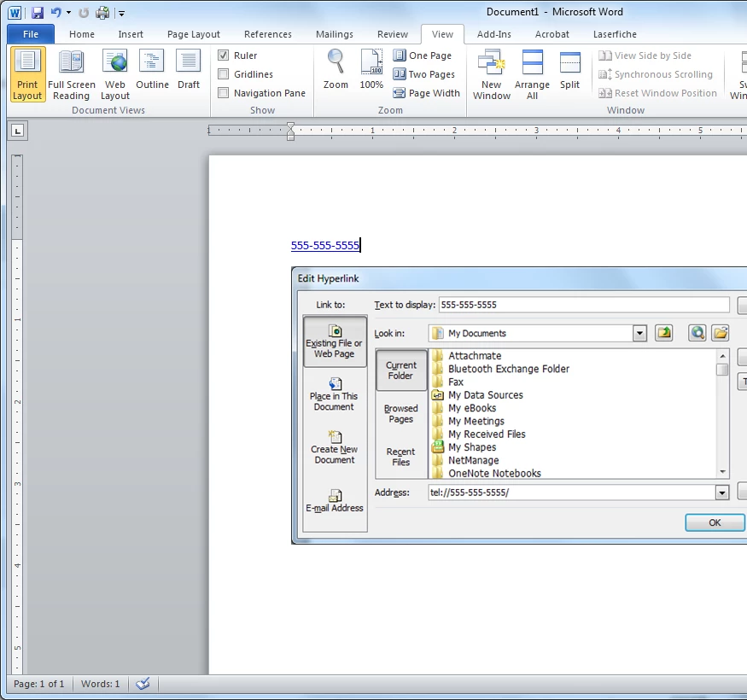This screenshot has height=700, width=747.
Task: Click the Browse the Web icon
Action: 697,333
